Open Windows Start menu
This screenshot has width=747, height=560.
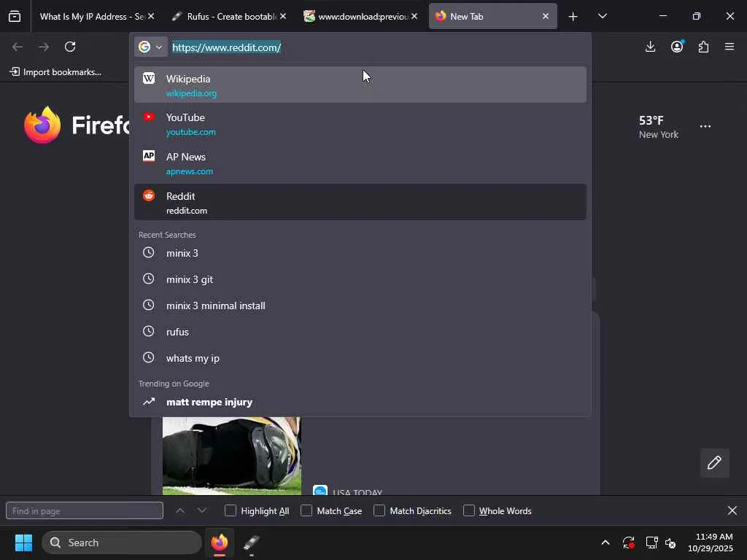(x=23, y=542)
